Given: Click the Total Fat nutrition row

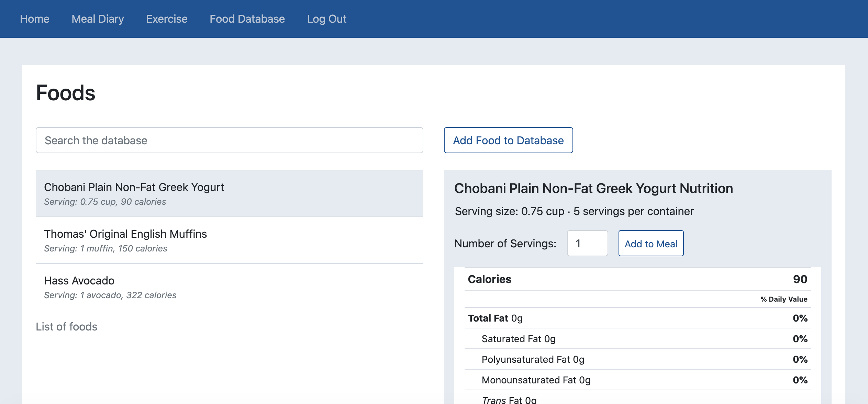Looking at the screenshot, I should point(637,318).
